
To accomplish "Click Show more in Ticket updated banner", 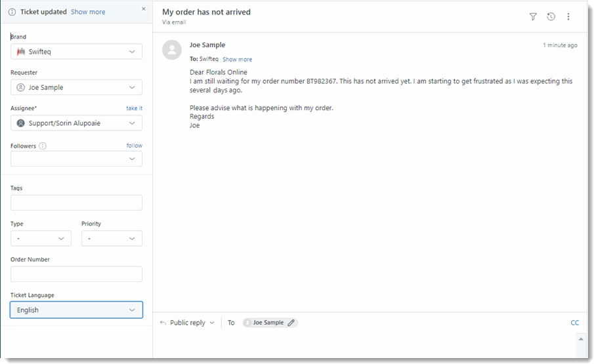I will [x=88, y=12].
